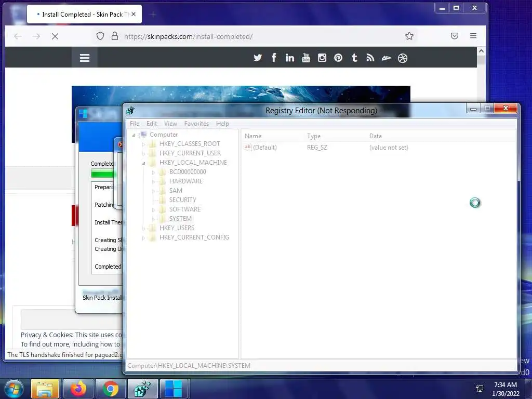Viewport: 532px width, 399px height.
Task: Select the SAM key in the tree
Action: [x=176, y=190]
